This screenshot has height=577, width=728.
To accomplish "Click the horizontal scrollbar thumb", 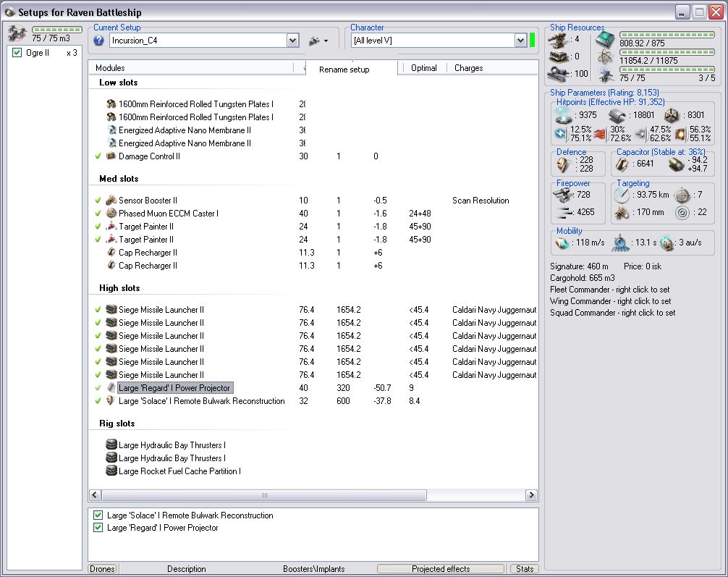I will [263, 494].
